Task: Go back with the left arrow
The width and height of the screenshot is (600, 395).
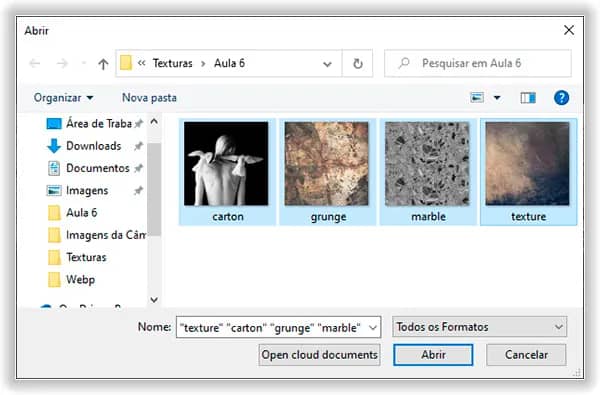Action: [35, 63]
